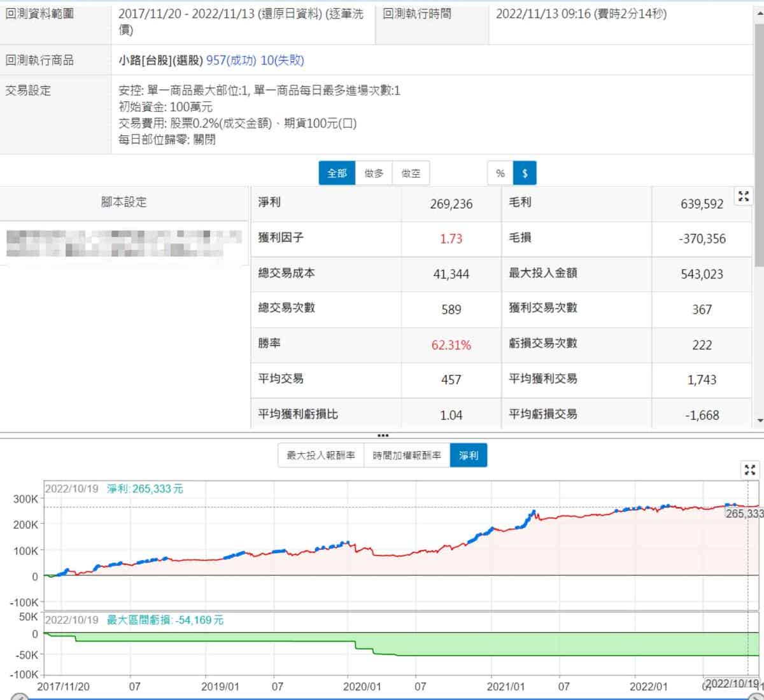Click the left time-range handle below chart

coord(19,696)
